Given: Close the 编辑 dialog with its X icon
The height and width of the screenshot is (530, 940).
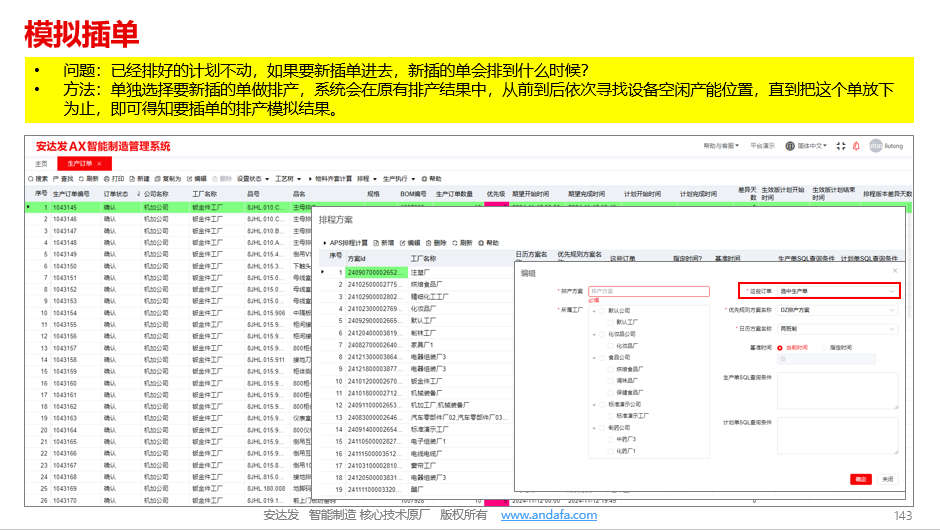Looking at the screenshot, I should 895,271.
